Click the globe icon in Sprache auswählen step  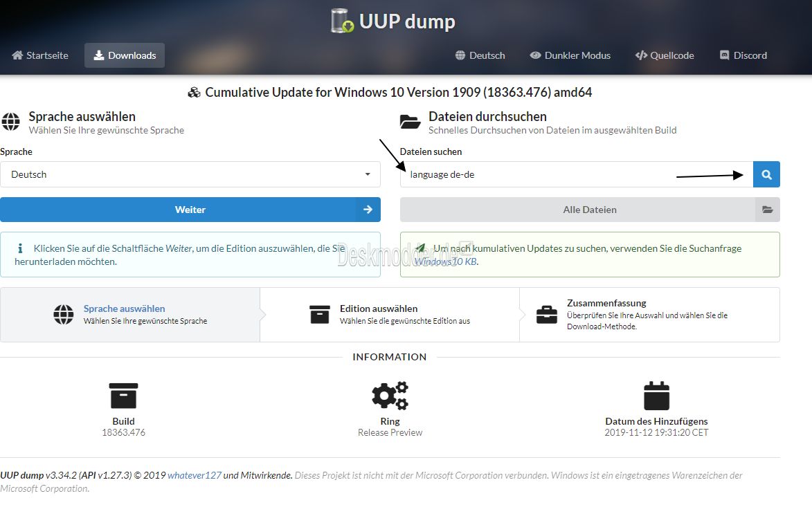click(x=64, y=315)
